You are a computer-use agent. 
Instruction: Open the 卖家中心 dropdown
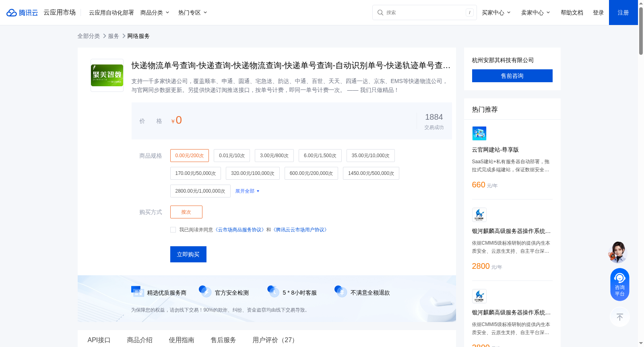tap(536, 12)
